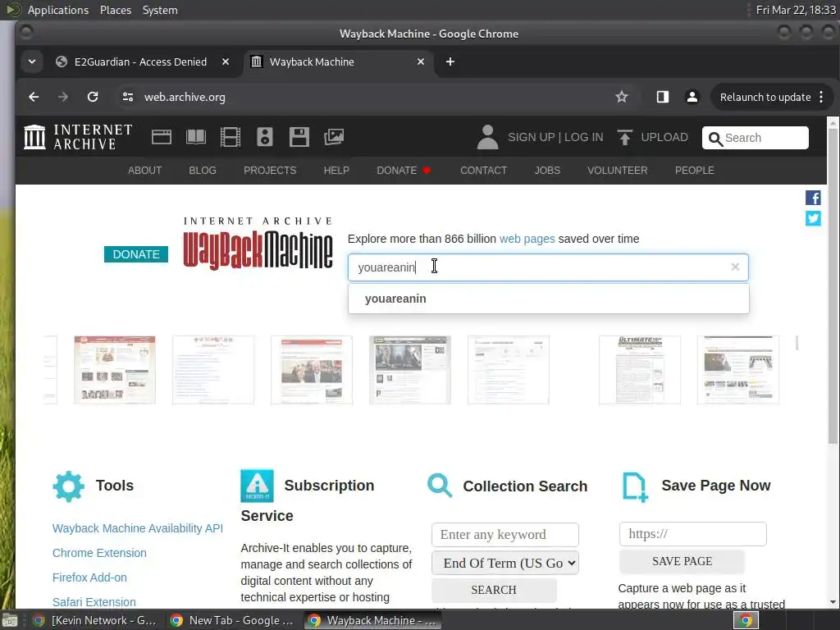The width and height of the screenshot is (840, 630).
Task: Share the page via the Facebook icon
Action: pos(813,198)
